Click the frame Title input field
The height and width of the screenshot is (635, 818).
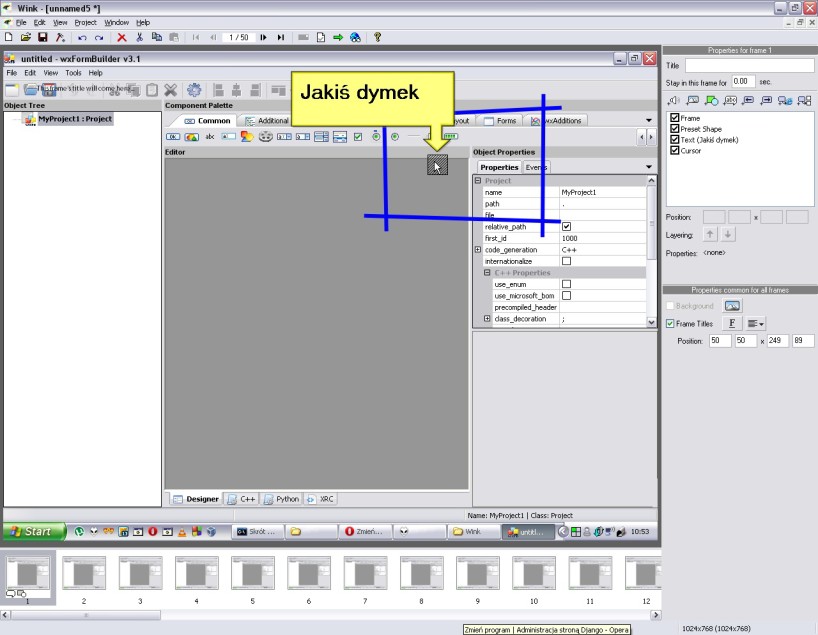coord(749,66)
